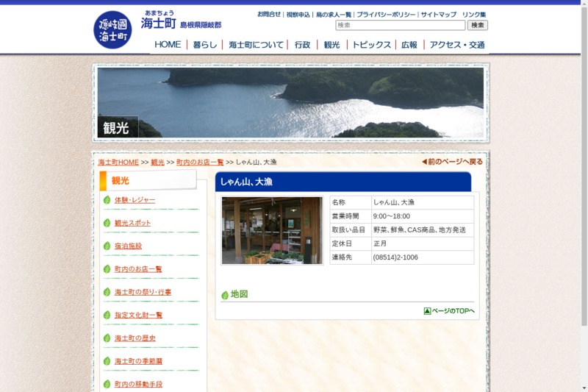The height and width of the screenshot is (392, 588).
Task: Open the 暮らし navigation menu
Action: pyautogui.click(x=205, y=45)
